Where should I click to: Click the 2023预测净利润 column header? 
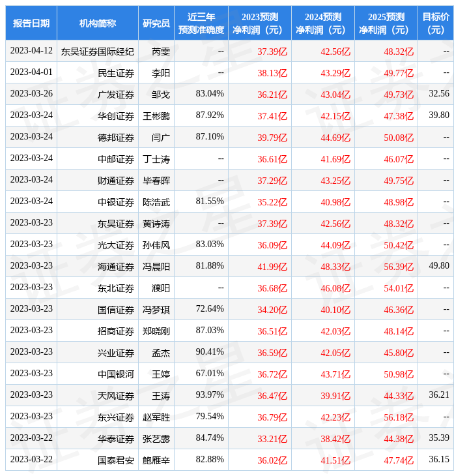coord(259,23)
